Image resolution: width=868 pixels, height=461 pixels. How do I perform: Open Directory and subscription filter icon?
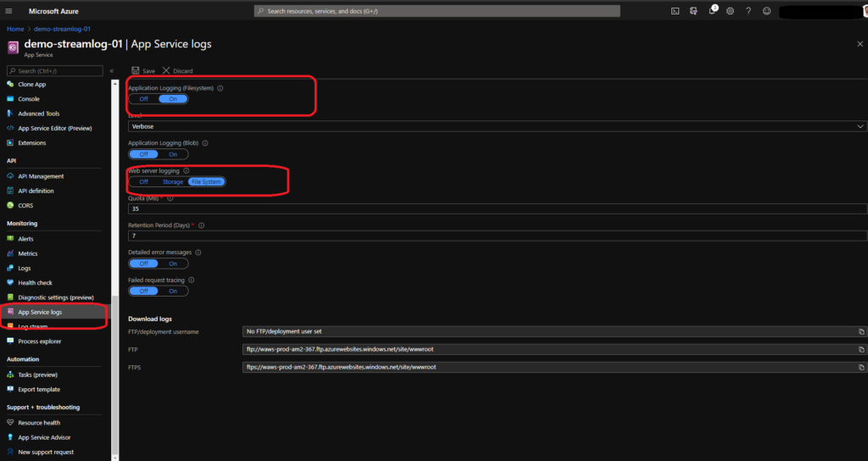(693, 11)
